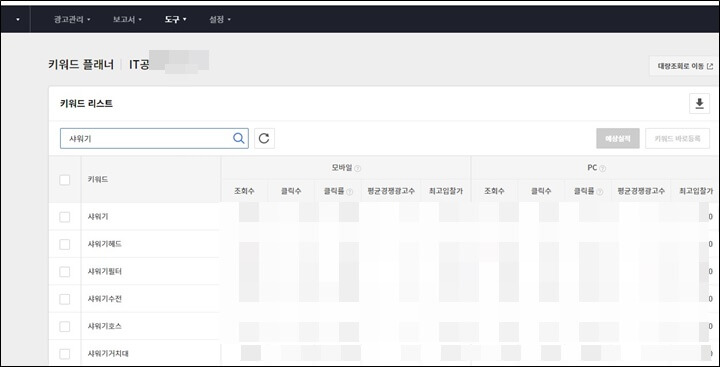Open the 광고관리 menu
This screenshot has width=720, height=367.
point(72,20)
